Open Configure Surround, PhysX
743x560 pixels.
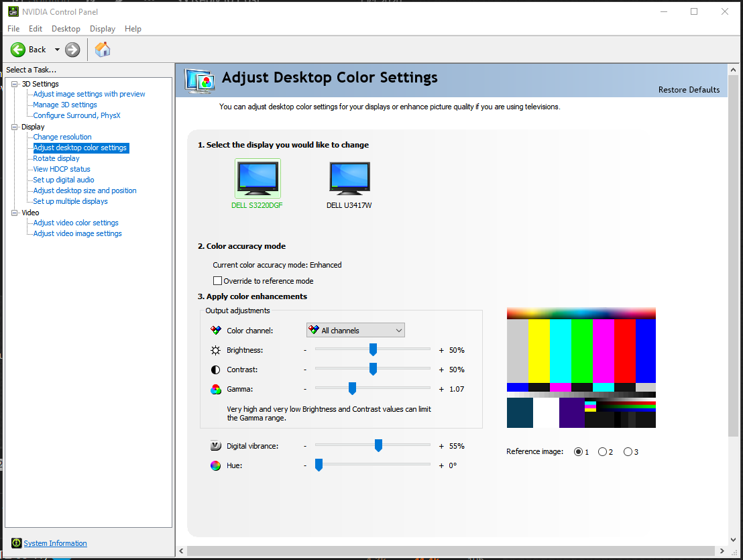(x=76, y=115)
